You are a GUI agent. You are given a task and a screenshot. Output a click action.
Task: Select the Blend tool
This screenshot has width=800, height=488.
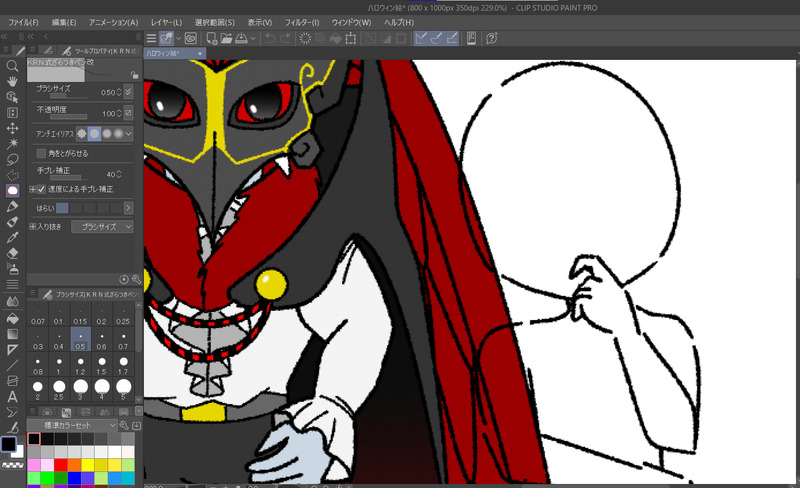pos(12,301)
